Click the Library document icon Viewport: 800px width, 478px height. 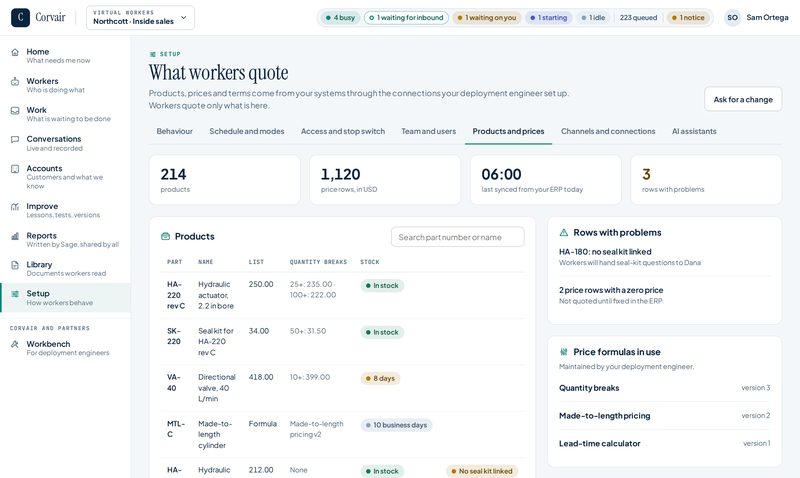click(x=15, y=265)
